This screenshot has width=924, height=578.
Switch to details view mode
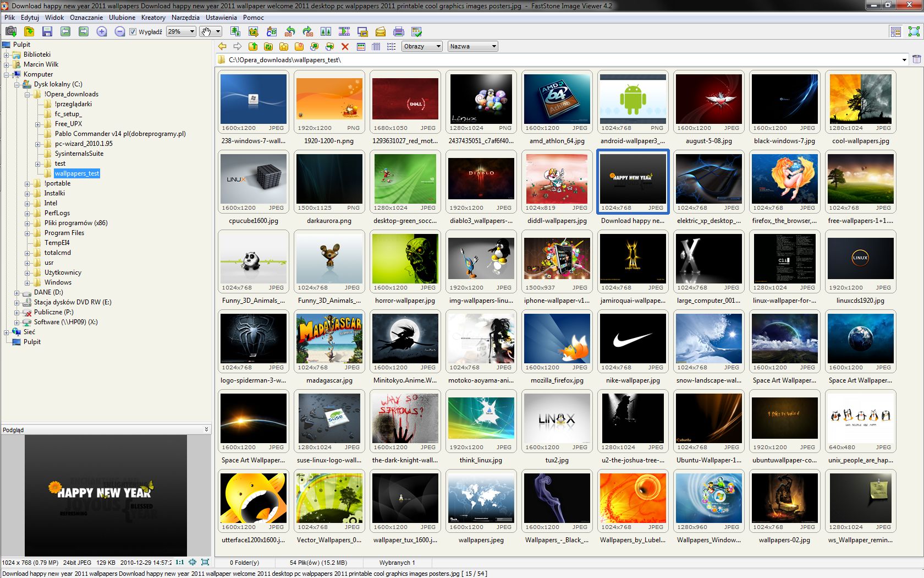click(x=376, y=47)
